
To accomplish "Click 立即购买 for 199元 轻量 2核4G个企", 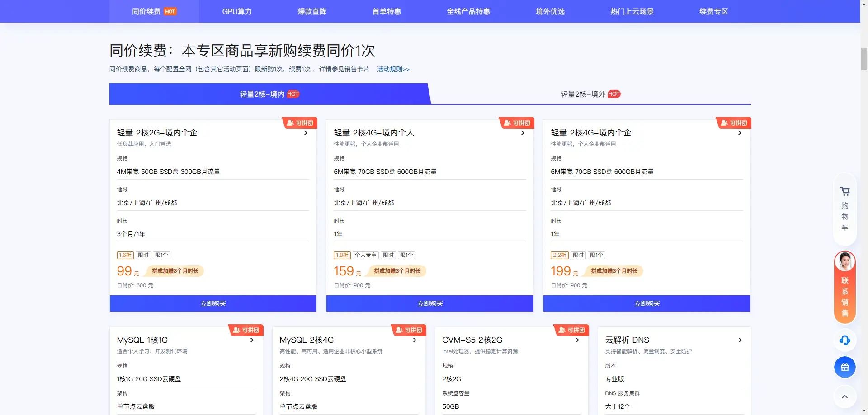I will (646, 303).
